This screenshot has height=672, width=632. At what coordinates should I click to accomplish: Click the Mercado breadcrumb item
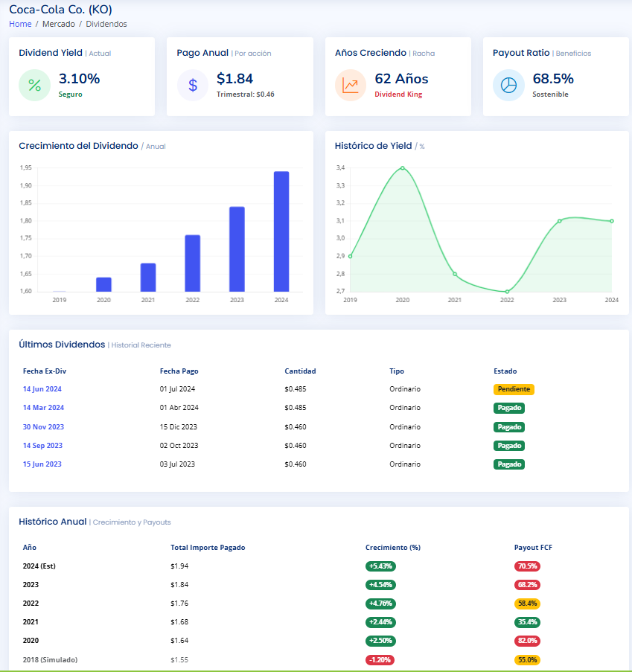click(58, 24)
